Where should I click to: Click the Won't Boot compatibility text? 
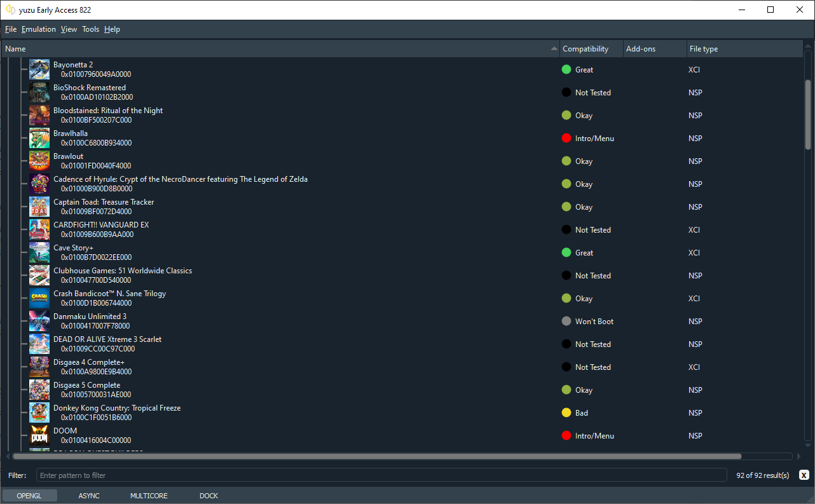pyautogui.click(x=594, y=322)
